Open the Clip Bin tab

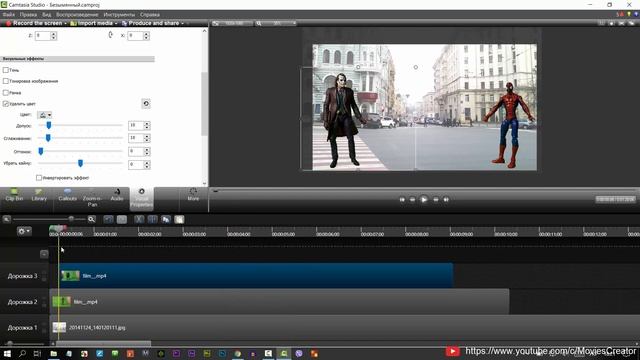tap(14, 195)
